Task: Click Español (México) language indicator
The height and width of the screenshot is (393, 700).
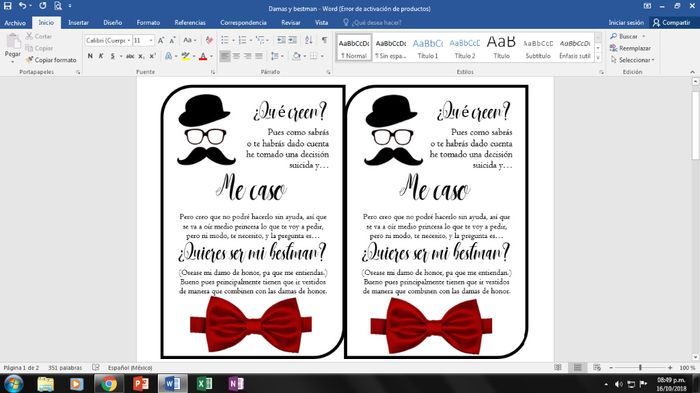Action: point(130,368)
